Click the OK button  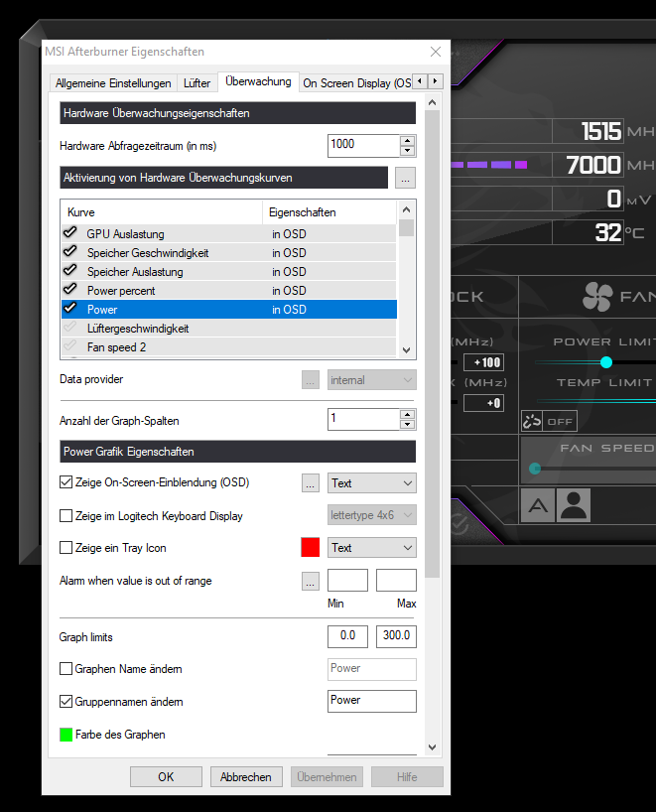166,777
